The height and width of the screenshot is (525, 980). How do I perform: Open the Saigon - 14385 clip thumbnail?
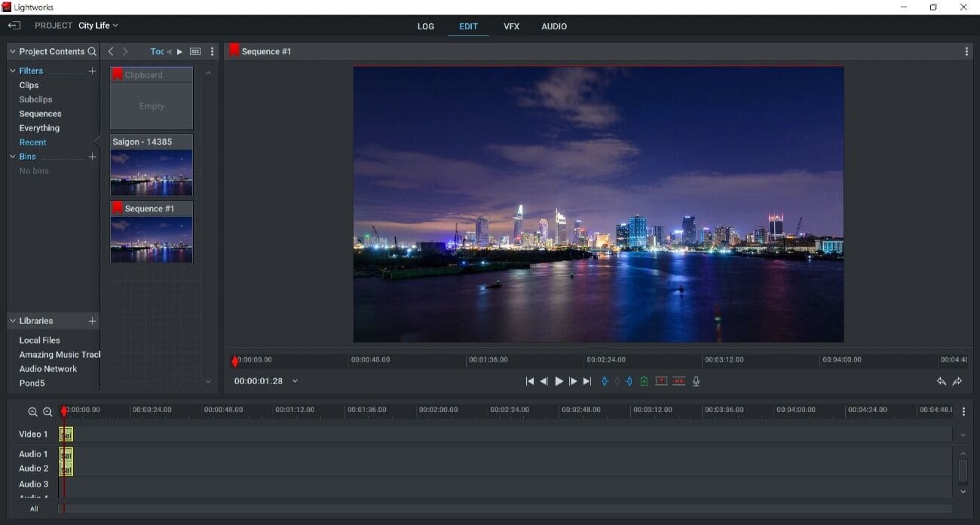click(x=151, y=172)
